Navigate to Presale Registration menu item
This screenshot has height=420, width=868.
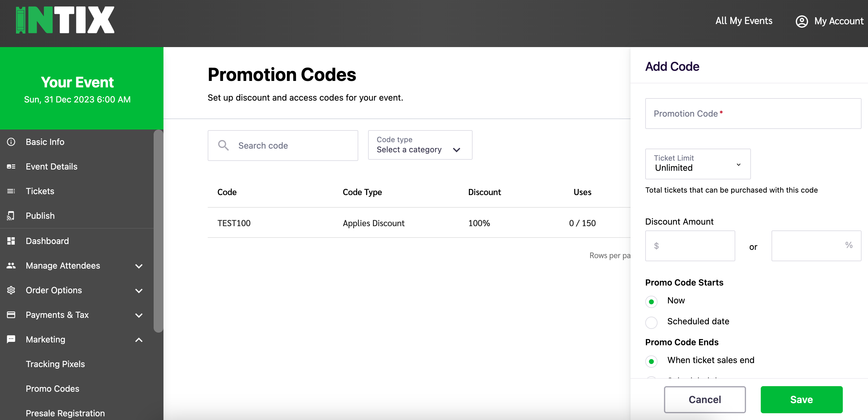(65, 413)
